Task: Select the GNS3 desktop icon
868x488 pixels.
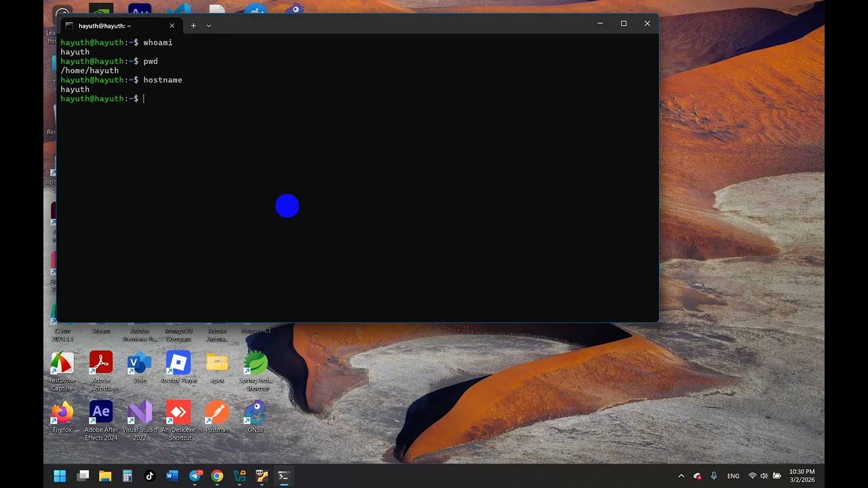Action: pos(256,417)
